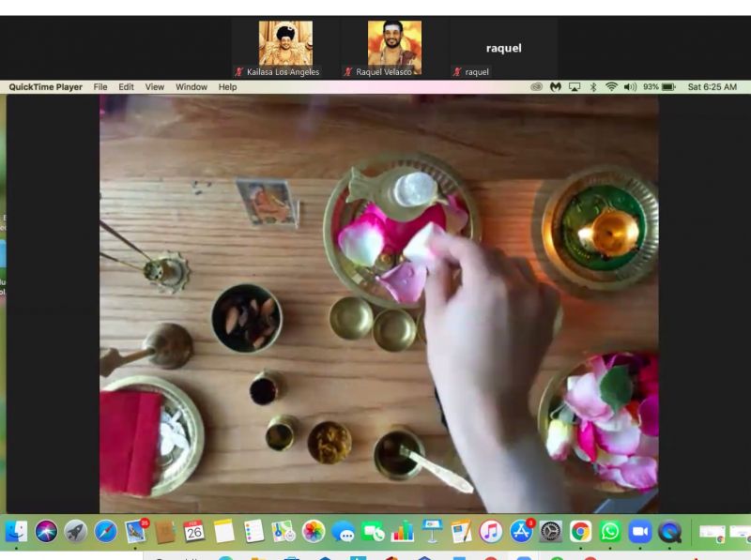Click the Sat 6:25 AM clock
Viewport: 751px width, 560px height.
[x=713, y=86]
